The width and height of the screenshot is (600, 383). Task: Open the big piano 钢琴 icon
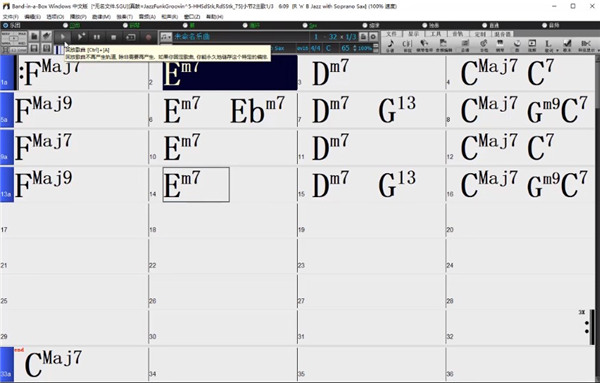(x=500, y=45)
